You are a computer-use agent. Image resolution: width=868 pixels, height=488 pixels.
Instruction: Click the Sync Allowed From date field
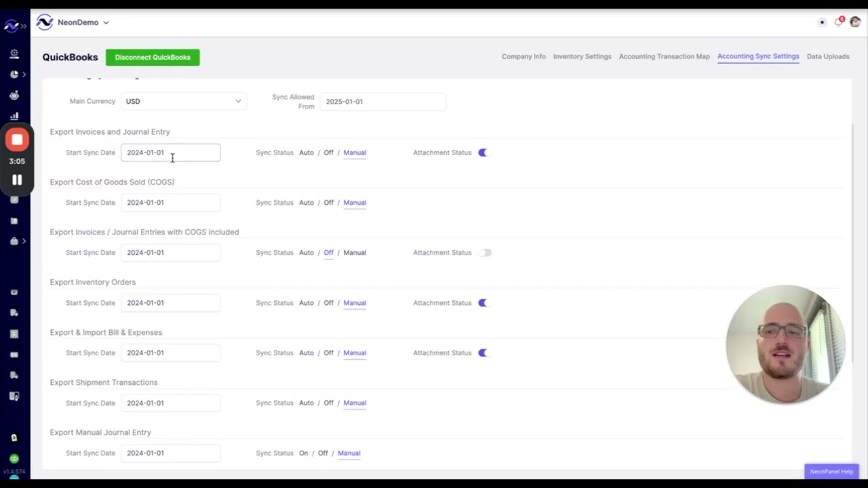383,102
